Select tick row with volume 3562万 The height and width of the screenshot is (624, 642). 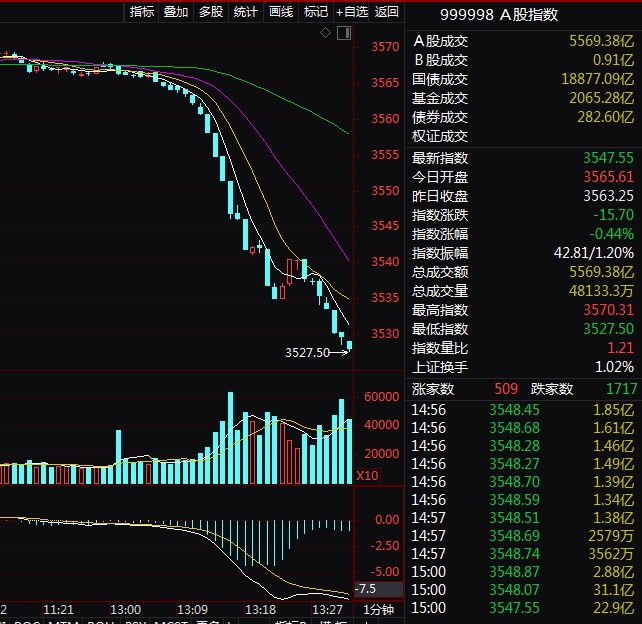coord(523,554)
